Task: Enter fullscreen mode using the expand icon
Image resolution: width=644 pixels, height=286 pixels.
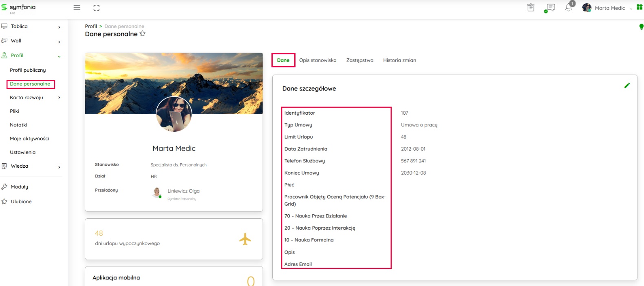Action: point(97,8)
